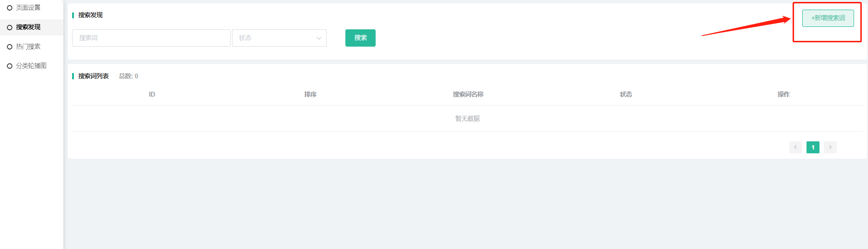This screenshot has height=249, width=868.
Task: Go to next page with right chevron
Action: pyautogui.click(x=830, y=147)
